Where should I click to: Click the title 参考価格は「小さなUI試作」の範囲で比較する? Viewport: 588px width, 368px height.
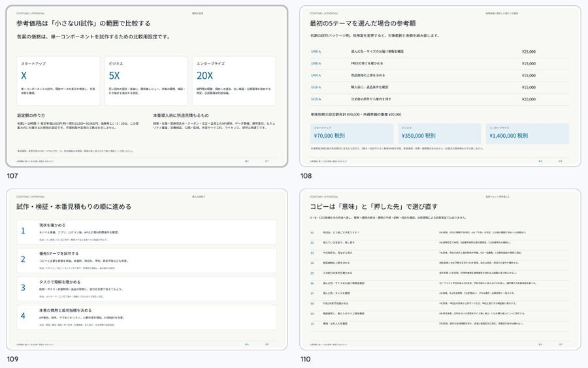click(83, 23)
